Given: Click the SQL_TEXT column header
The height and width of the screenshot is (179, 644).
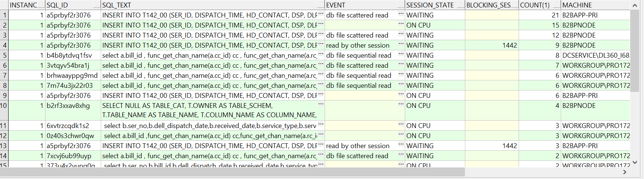Looking at the screenshot, I should point(213,5).
